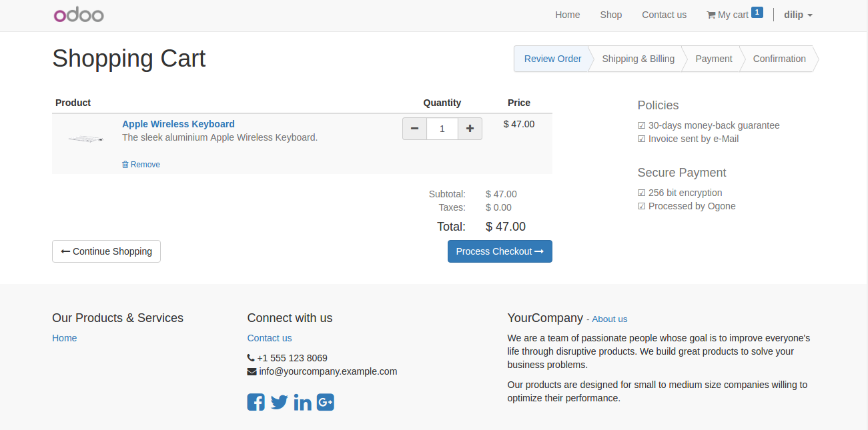Click 'Invoice sent by e-Mail' text

[x=693, y=139]
